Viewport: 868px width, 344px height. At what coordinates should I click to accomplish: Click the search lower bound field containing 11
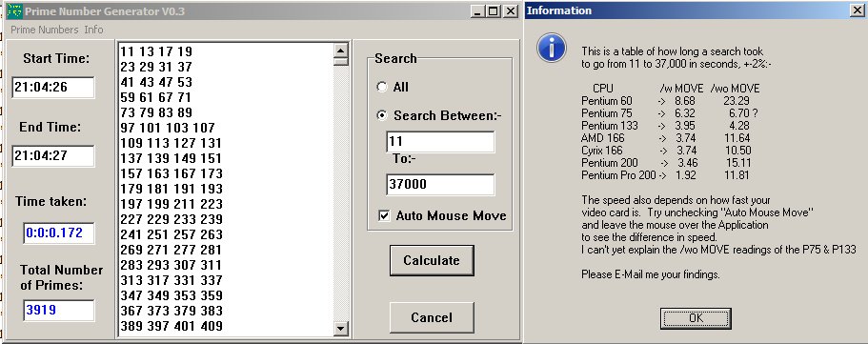[x=440, y=142]
